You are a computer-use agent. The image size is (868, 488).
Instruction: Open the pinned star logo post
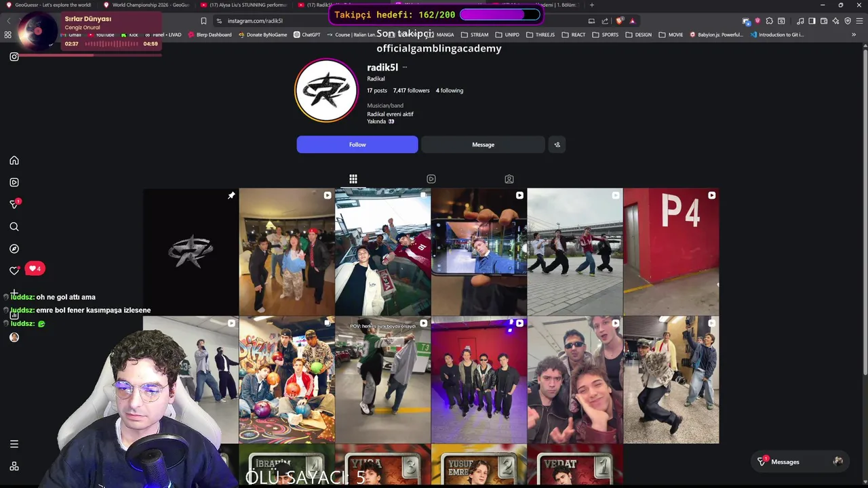click(x=191, y=251)
